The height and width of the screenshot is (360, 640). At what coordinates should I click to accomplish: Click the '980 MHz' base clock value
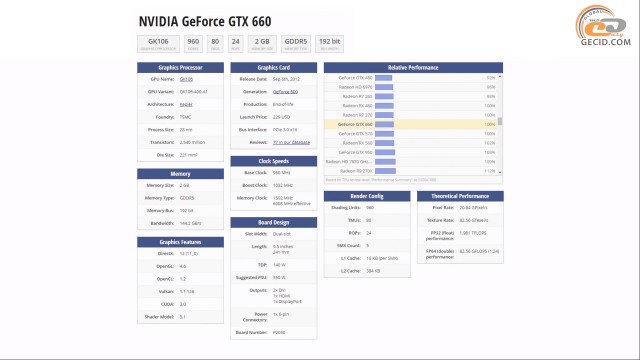coord(281,173)
